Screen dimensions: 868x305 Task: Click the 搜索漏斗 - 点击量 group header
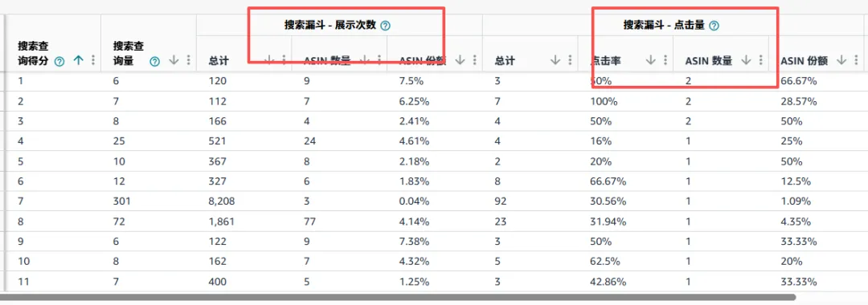[x=664, y=26]
